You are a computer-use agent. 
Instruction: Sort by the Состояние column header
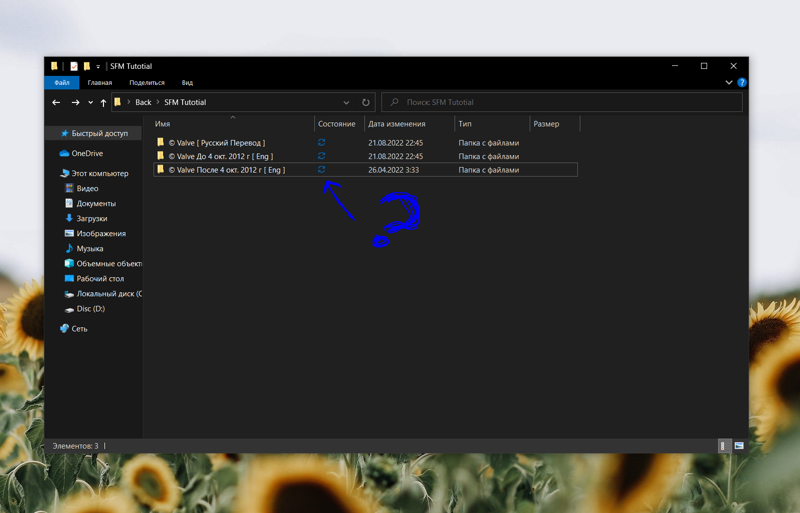pos(337,124)
